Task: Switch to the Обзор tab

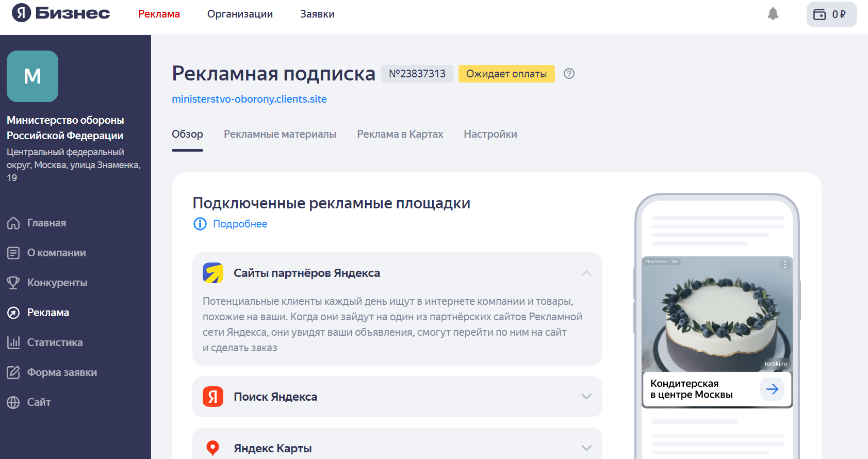Action: [x=187, y=134]
